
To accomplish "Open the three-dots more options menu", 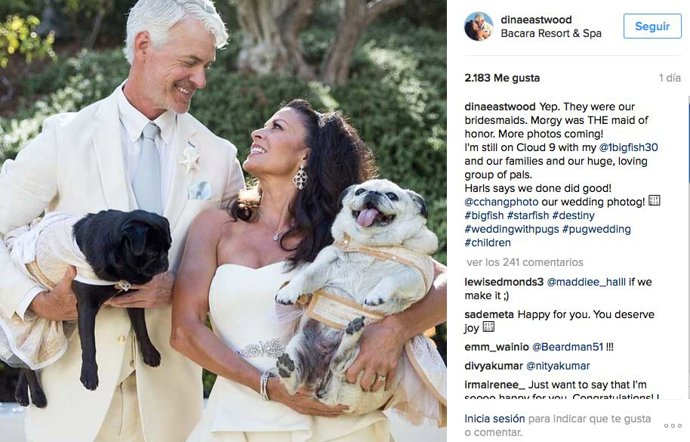I will pyautogui.click(x=673, y=426).
